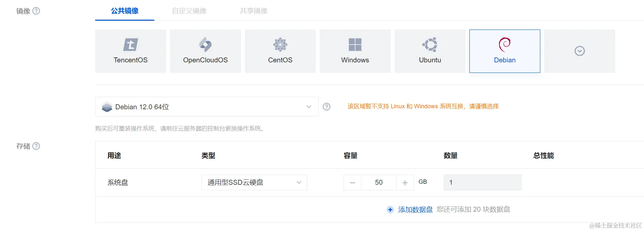Increase system disk capacity with plus button

405,182
